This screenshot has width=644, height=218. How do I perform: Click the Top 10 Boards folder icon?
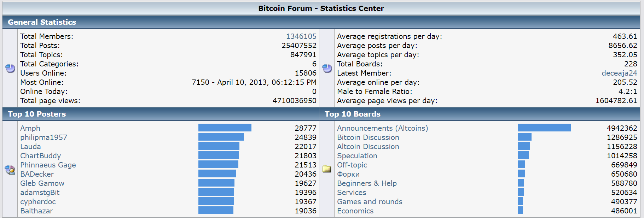tap(327, 169)
